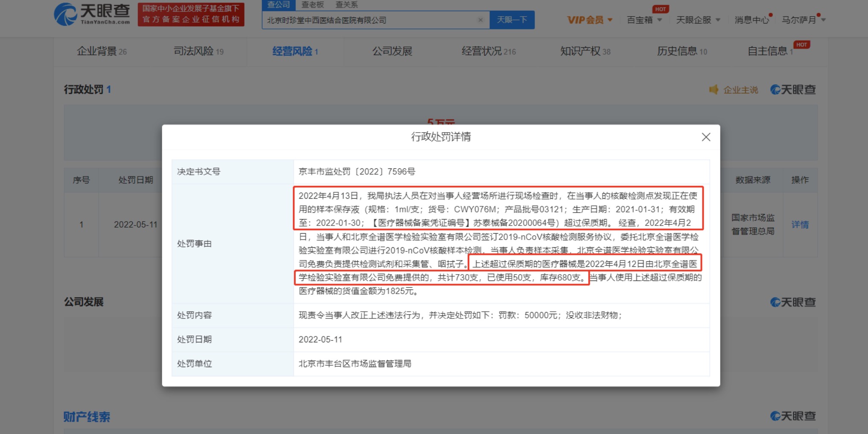Click the 企业主说 link

click(740, 90)
